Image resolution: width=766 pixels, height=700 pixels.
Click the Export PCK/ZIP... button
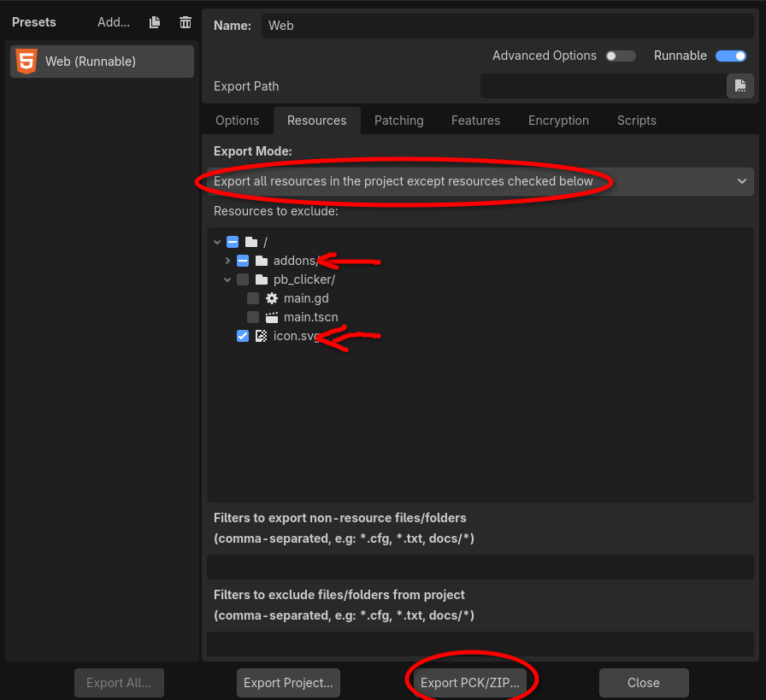(470, 683)
